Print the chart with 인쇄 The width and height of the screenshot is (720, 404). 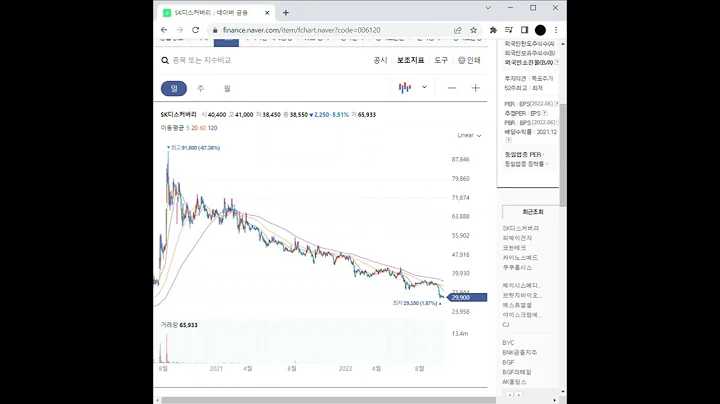click(469, 60)
